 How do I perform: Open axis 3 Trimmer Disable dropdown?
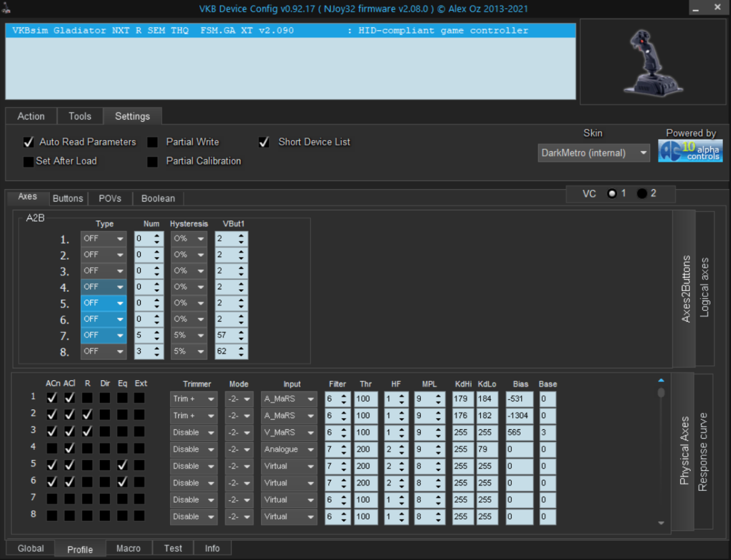tap(194, 432)
